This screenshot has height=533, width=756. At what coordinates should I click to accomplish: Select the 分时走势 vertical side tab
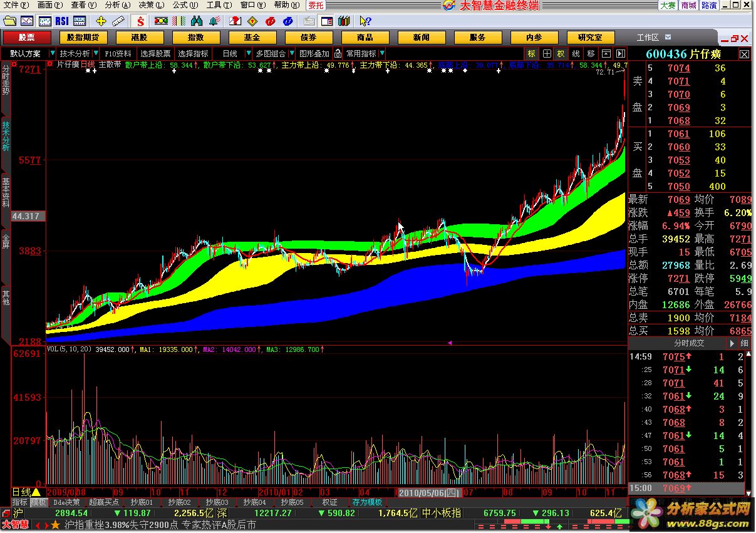(6, 80)
